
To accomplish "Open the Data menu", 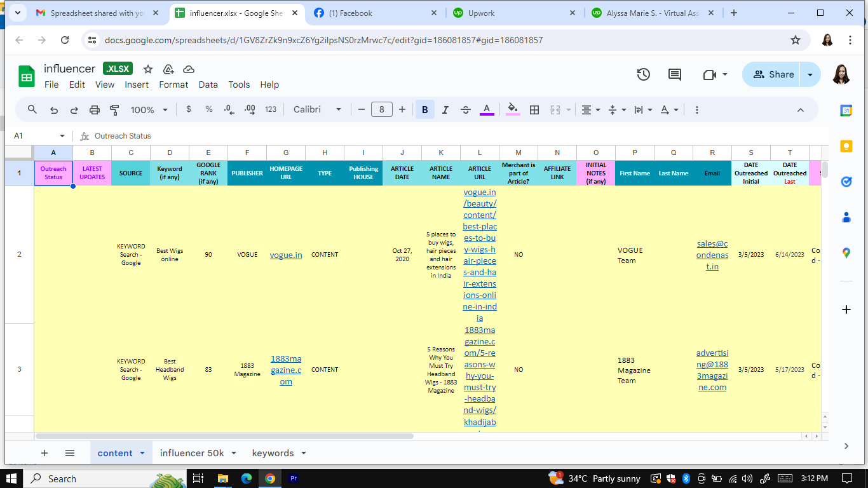I will (208, 85).
